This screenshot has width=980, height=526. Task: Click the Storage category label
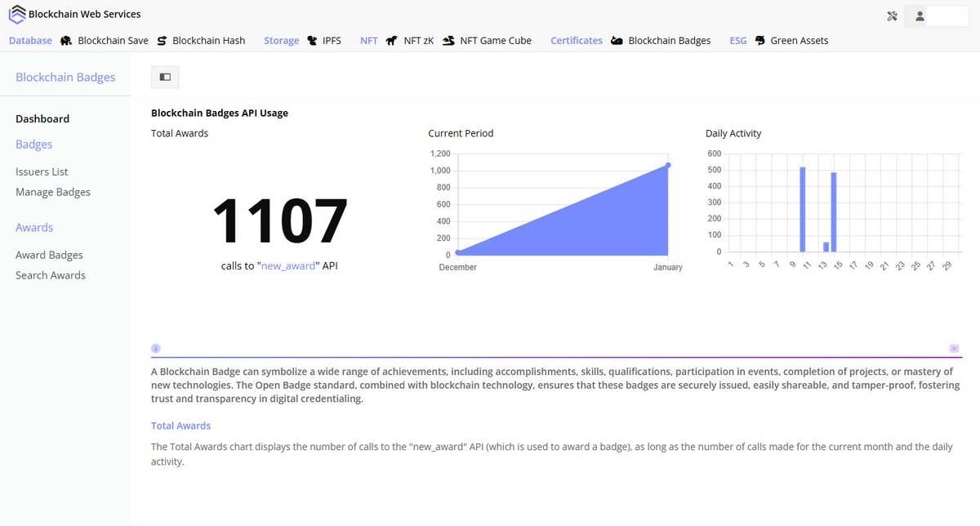(x=282, y=40)
